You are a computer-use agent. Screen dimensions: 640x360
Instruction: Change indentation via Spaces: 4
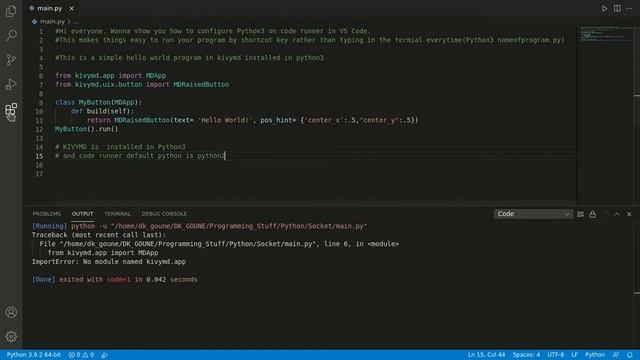pyautogui.click(x=526, y=355)
